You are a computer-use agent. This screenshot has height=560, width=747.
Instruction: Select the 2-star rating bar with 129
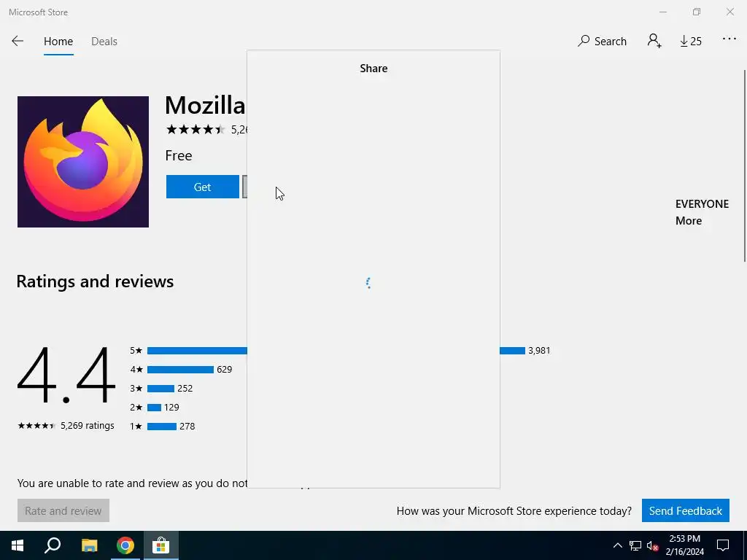coord(154,408)
